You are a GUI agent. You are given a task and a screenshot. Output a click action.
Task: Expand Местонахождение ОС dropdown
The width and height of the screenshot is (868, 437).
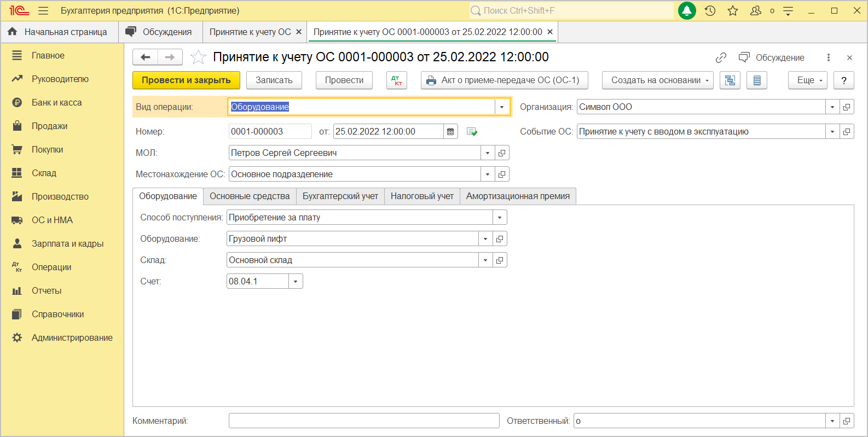(x=488, y=174)
